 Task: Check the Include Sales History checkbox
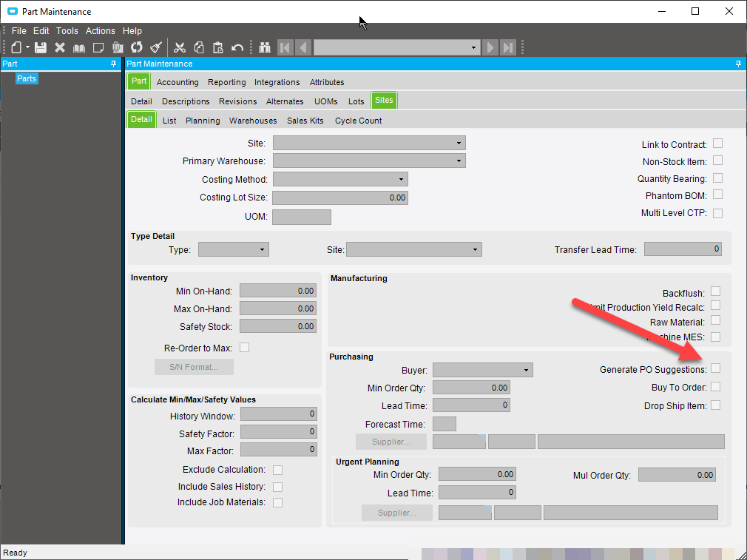point(278,487)
